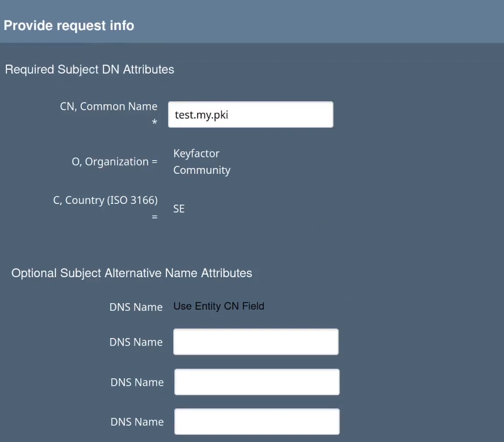Click the "CN, Common Name" label
Viewport: 504px width, 442px height.
109,106
